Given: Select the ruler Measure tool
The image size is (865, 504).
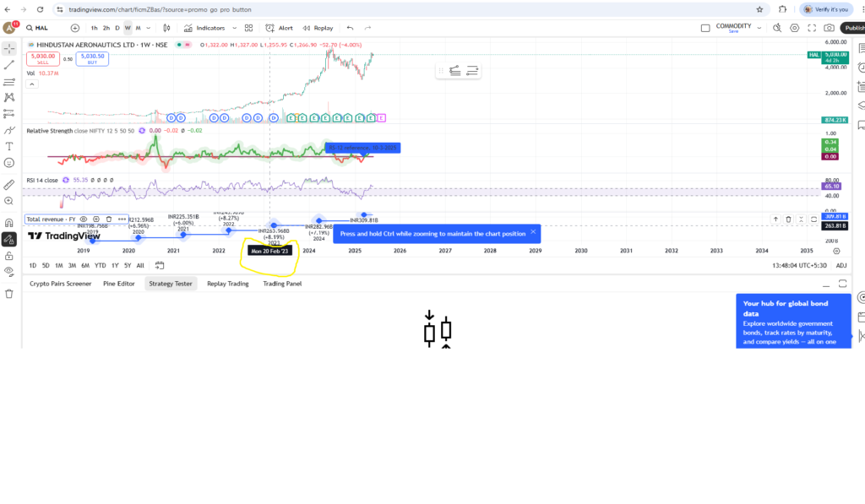Looking at the screenshot, I should [8, 185].
